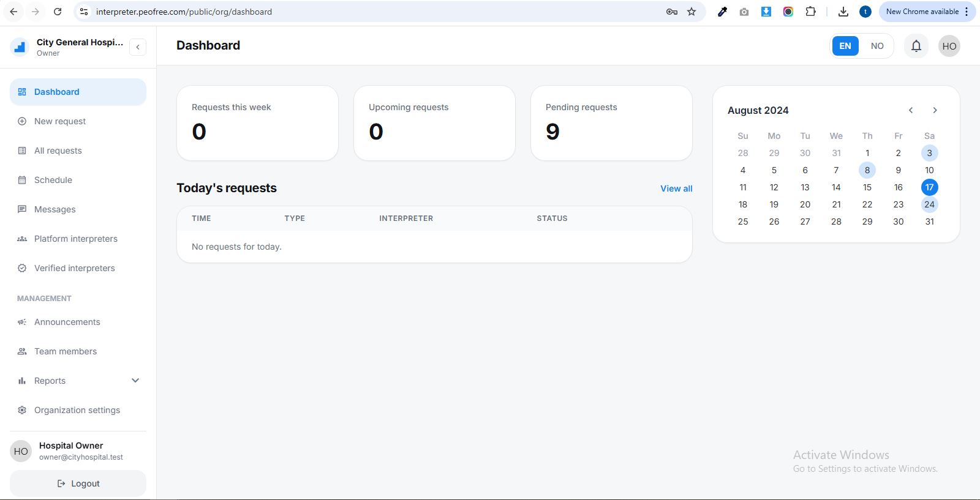Click the notification bell icon

[916, 46]
